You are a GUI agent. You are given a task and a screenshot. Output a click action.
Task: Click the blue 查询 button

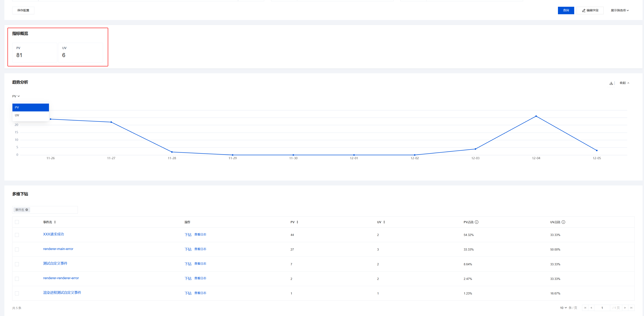pyautogui.click(x=566, y=10)
